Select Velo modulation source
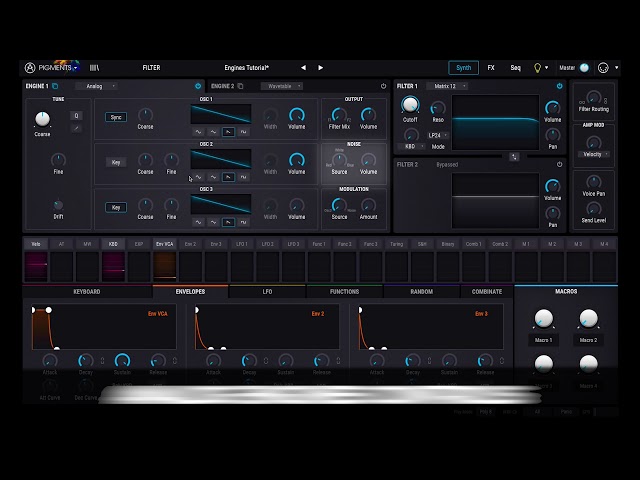 coord(36,244)
